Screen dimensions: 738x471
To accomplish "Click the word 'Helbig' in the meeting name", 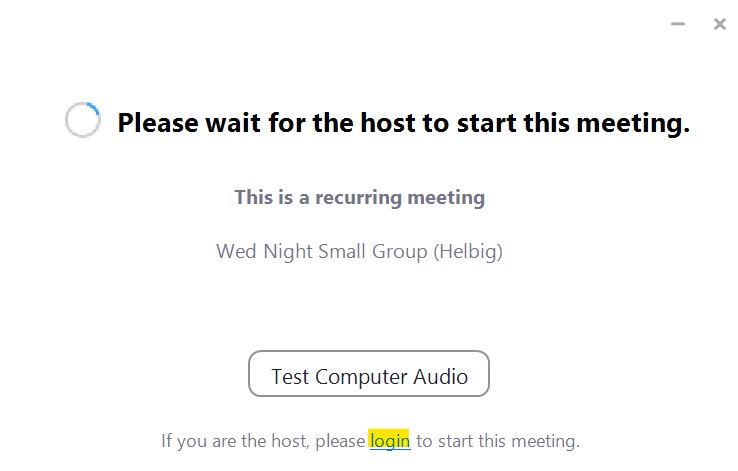I will coord(467,251).
